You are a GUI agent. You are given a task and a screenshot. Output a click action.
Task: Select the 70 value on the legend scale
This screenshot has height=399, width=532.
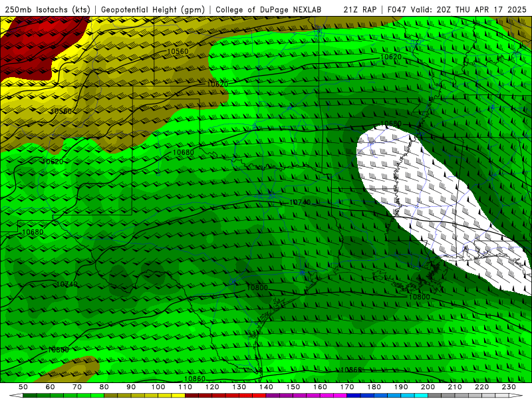point(77,387)
